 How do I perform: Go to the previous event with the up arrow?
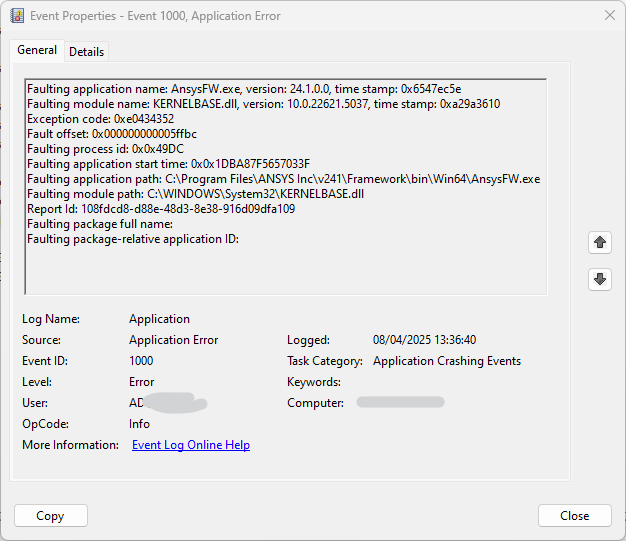pos(600,242)
